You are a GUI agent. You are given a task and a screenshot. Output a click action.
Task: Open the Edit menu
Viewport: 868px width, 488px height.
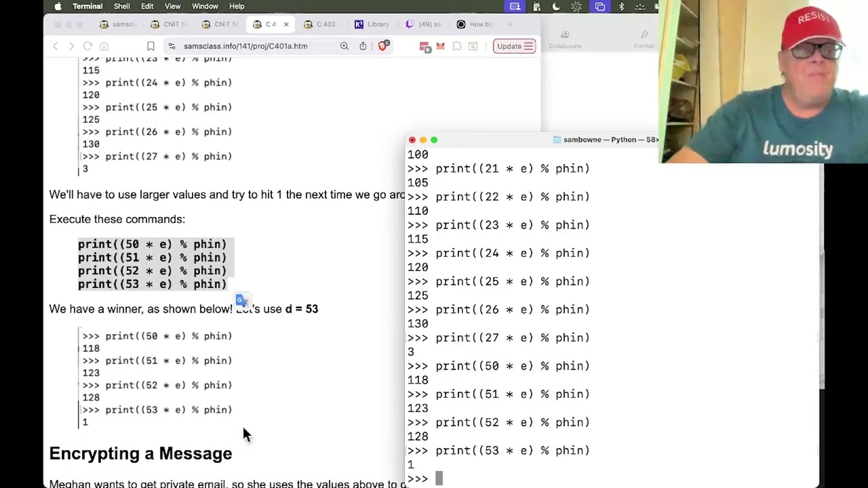point(147,7)
